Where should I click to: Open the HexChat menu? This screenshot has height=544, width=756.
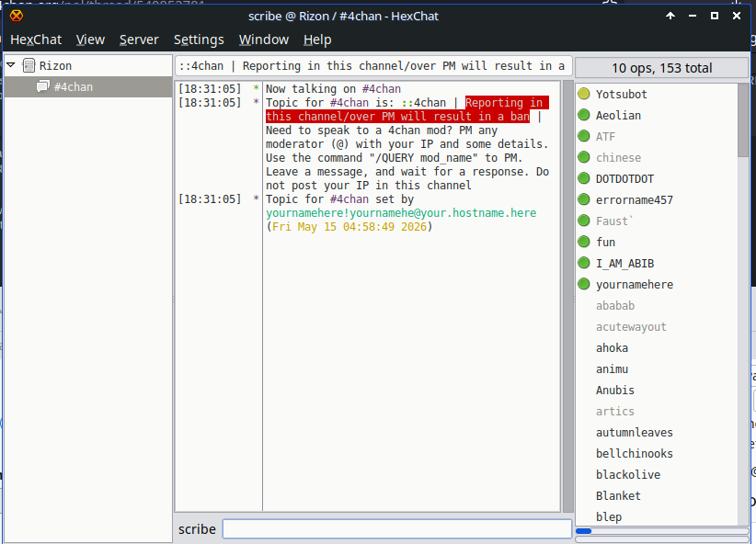coord(36,40)
